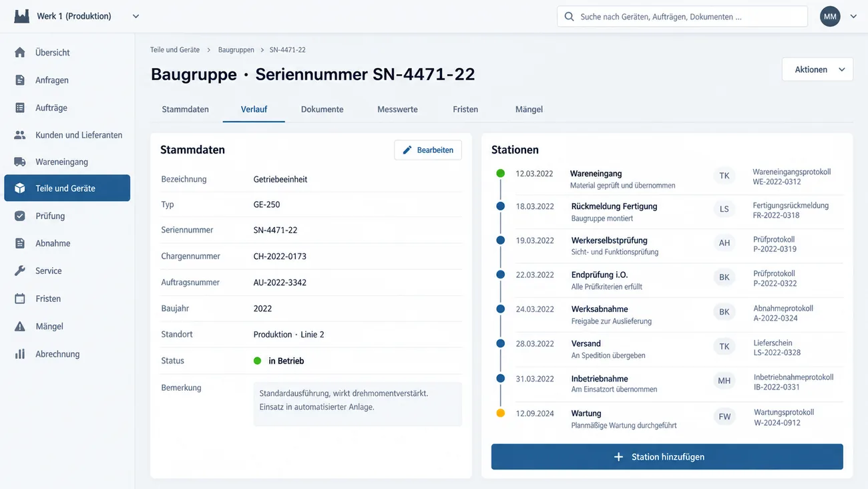Click the Mängel warning triangle icon
The width and height of the screenshot is (868, 489).
pos(20,326)
